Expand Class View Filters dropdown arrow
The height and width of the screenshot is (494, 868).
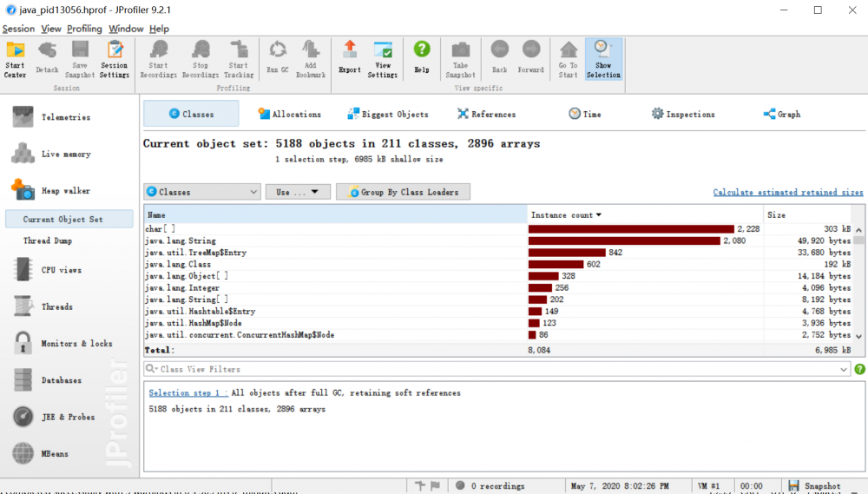point(843,369)
